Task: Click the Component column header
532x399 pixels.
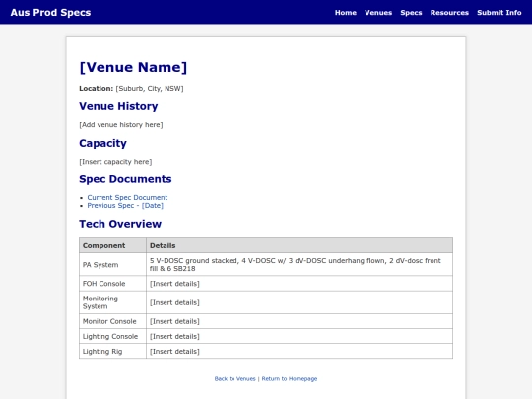Action: 112,245
